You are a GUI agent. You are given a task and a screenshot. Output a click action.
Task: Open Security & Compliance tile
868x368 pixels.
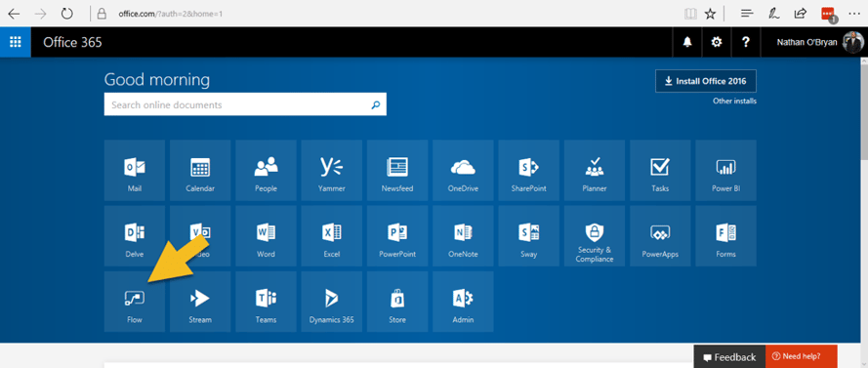coord(595,236)
